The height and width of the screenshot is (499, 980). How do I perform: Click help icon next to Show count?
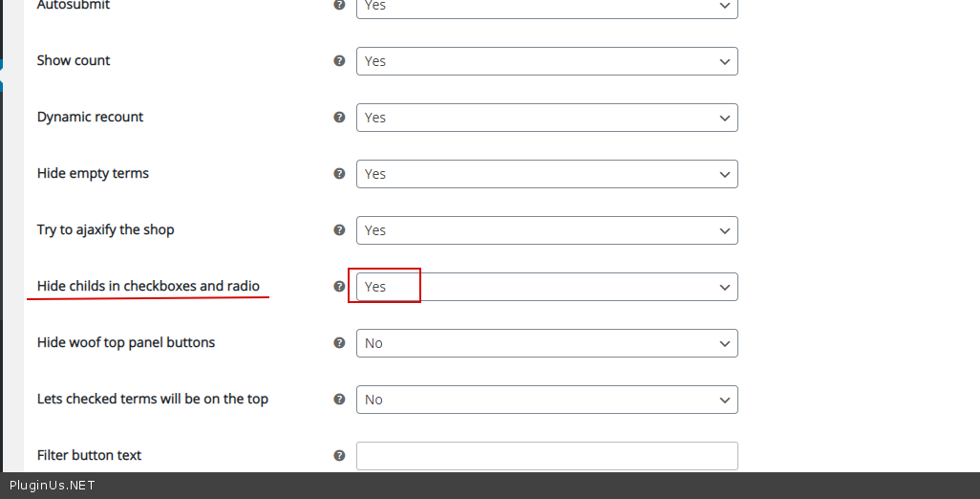click(x=339, y=60)
